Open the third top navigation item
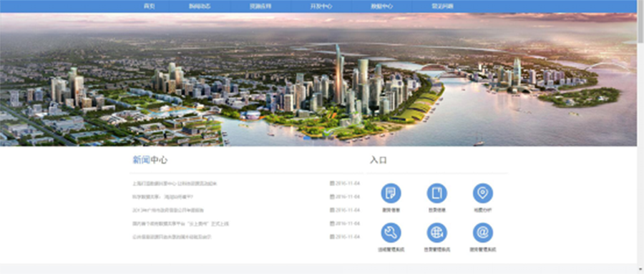644x274 pixels. (260, 6)
